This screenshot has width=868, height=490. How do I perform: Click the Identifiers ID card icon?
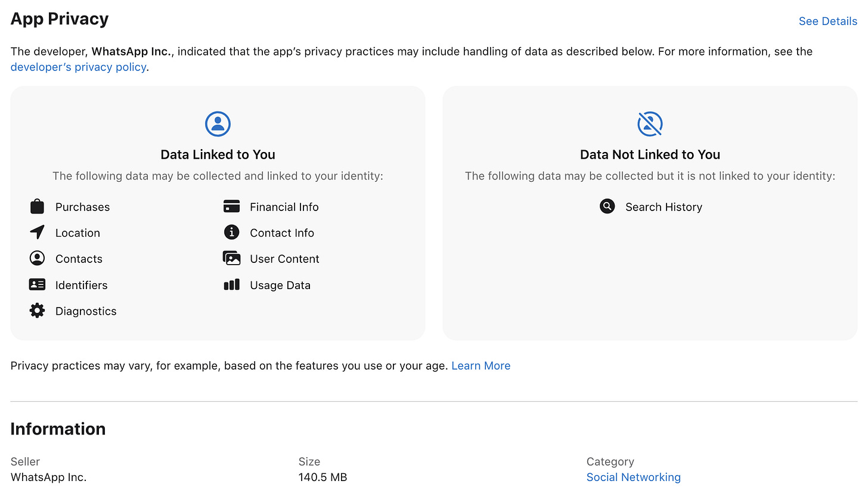(x=37, y=284)
